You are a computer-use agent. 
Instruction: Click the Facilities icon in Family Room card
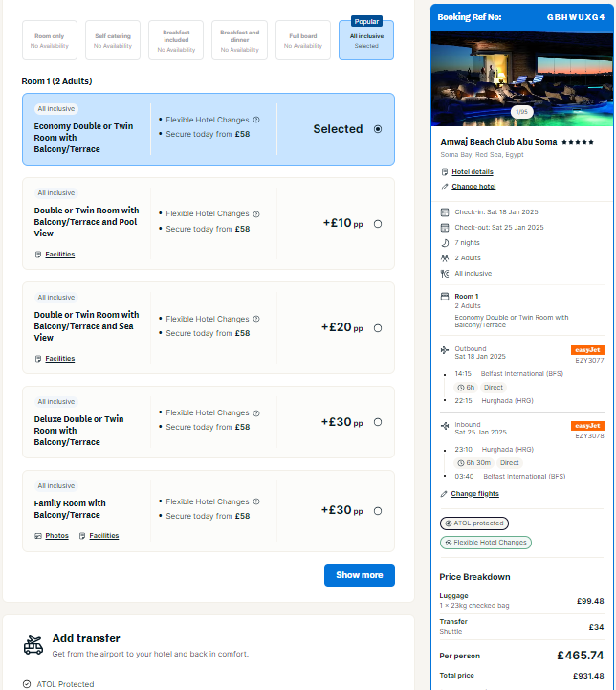82,536
